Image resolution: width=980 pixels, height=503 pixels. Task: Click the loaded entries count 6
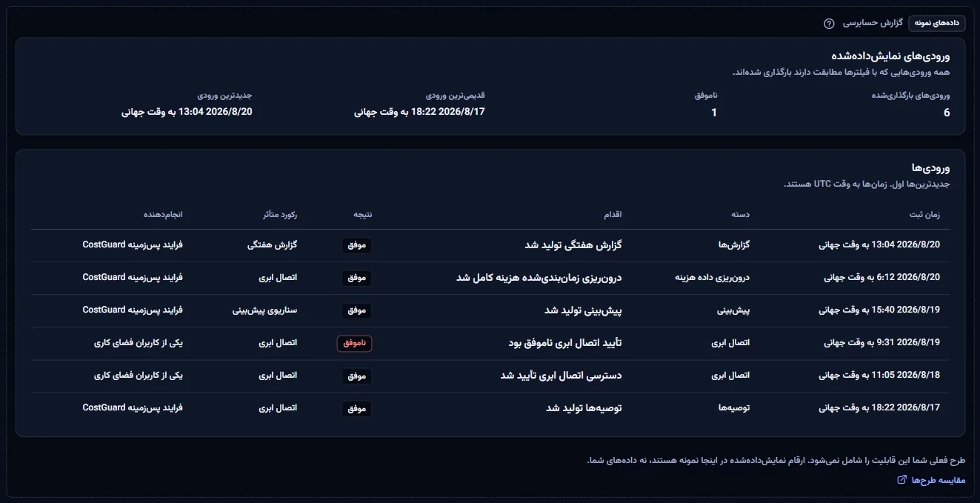click(x=947, y=113)
